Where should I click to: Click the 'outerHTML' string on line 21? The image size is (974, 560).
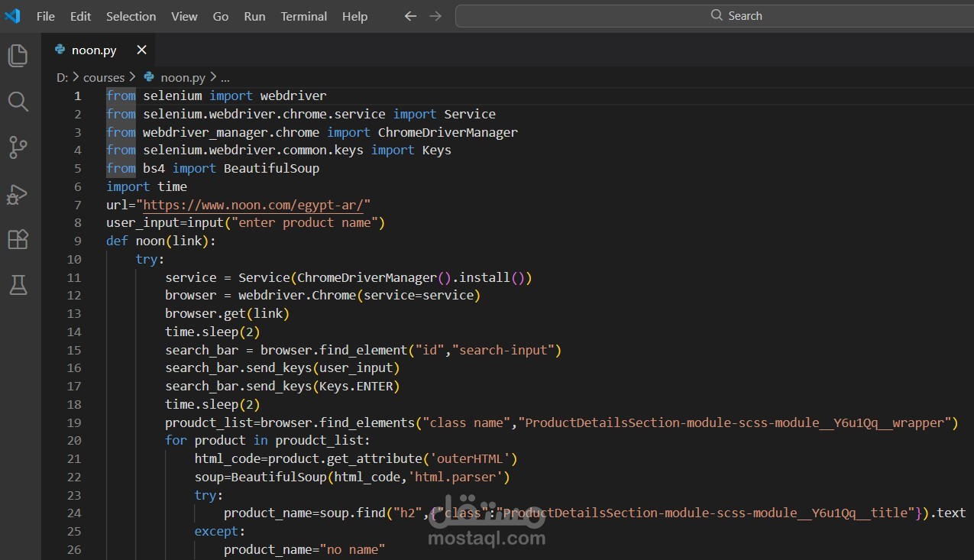470,458
